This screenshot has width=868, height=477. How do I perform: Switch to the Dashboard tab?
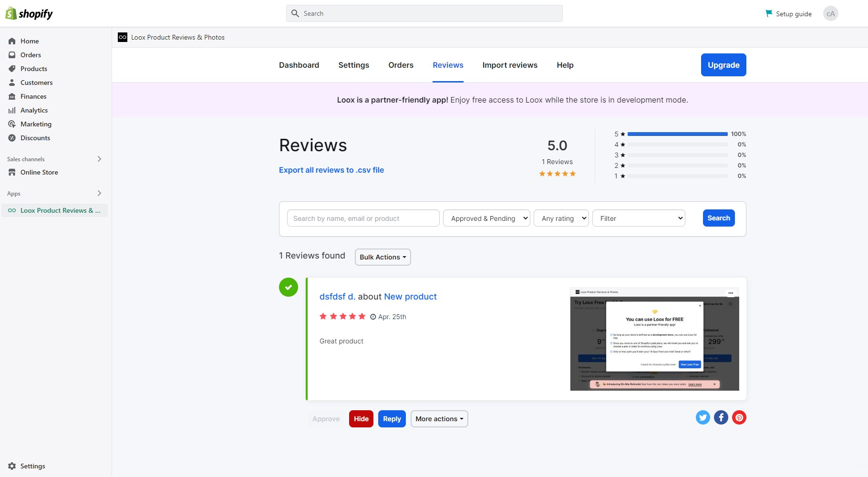click(299, 65)
